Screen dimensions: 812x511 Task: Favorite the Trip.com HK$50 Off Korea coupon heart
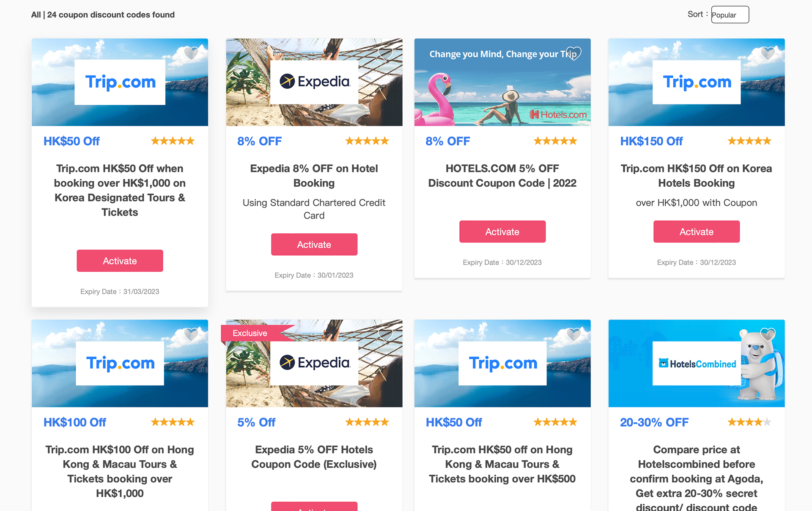[x=191, y=54]
